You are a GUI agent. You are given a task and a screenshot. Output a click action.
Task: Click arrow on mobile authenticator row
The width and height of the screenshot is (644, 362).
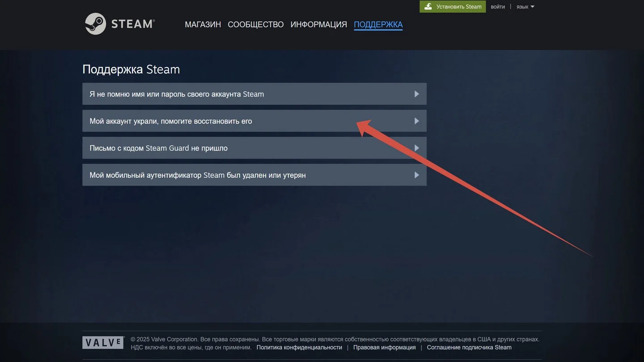pos(417,175)
